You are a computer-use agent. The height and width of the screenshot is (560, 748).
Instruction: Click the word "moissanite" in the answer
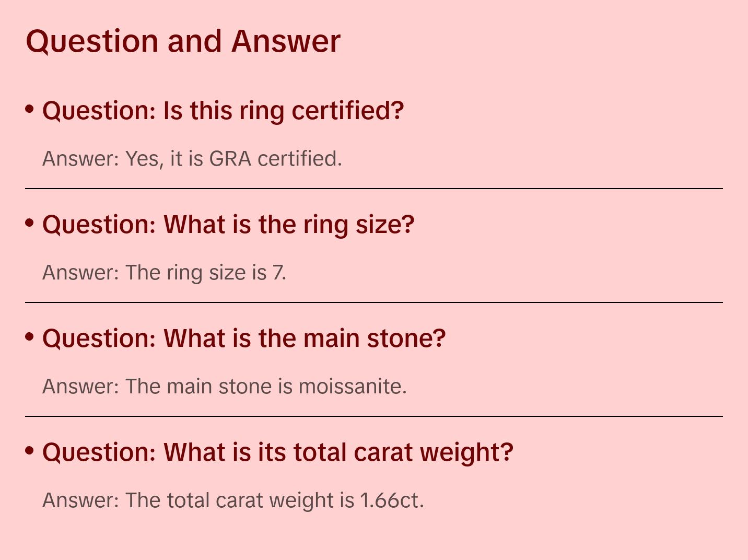tap(352, 387)
